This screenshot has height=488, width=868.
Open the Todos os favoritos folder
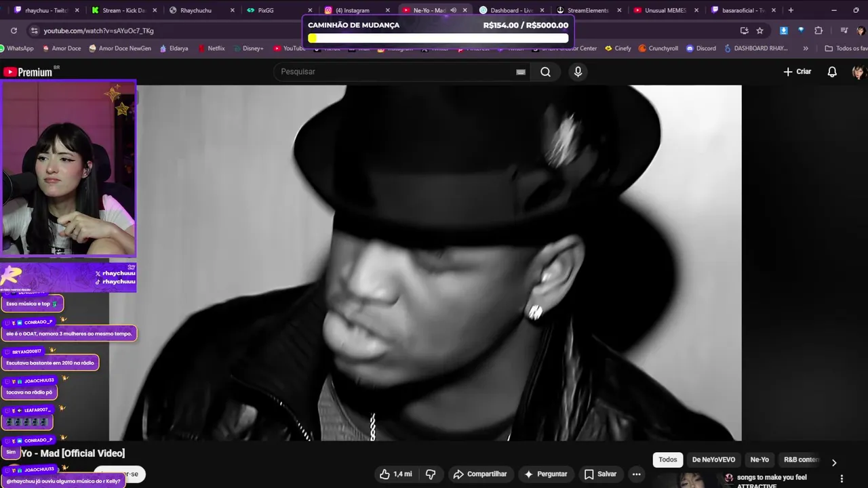[x=846, y=48]
